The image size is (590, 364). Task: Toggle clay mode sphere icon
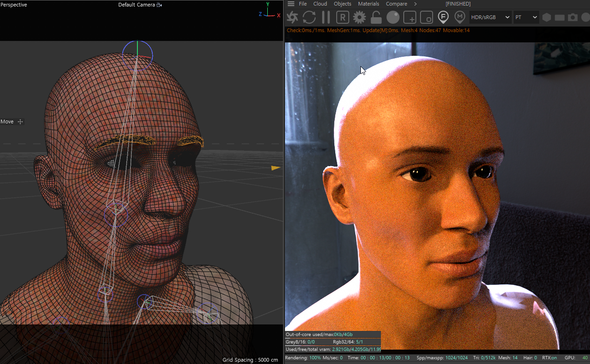click(393, 18)
